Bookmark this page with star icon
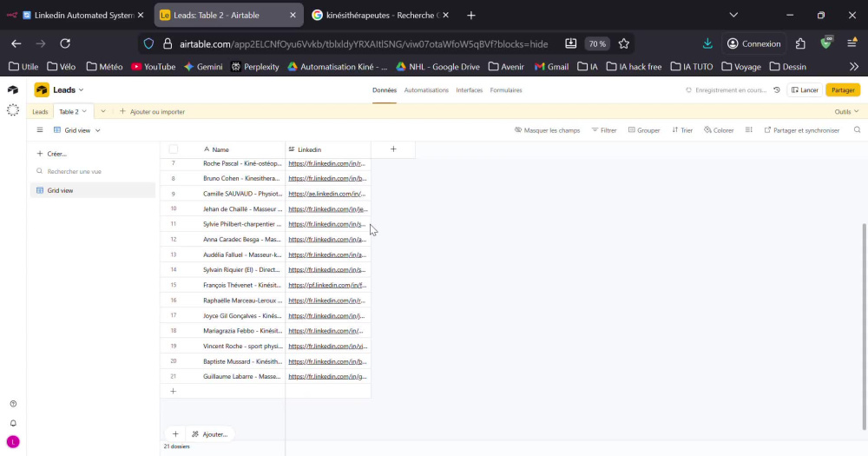The height and width of the screenshot is (456, 868). point(624,43)
